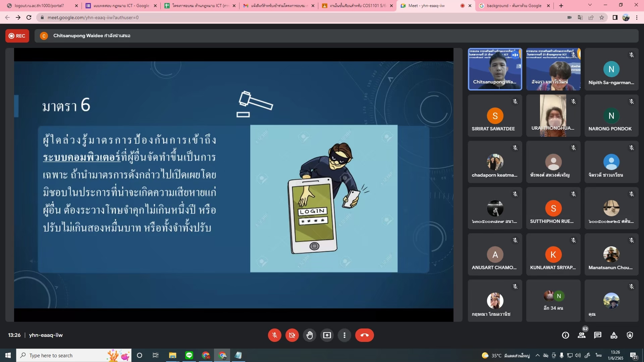Toggle the turned-off camera button

[x=292, y=335]
